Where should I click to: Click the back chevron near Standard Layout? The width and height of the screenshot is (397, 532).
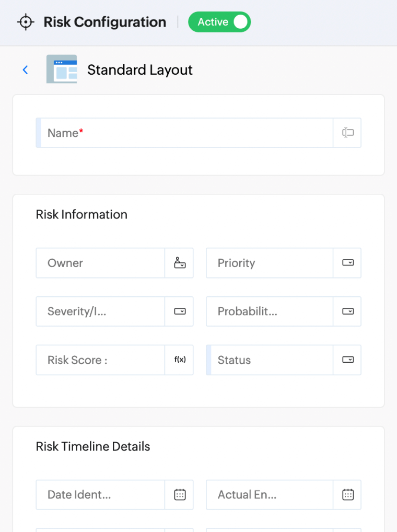[25, 70]
